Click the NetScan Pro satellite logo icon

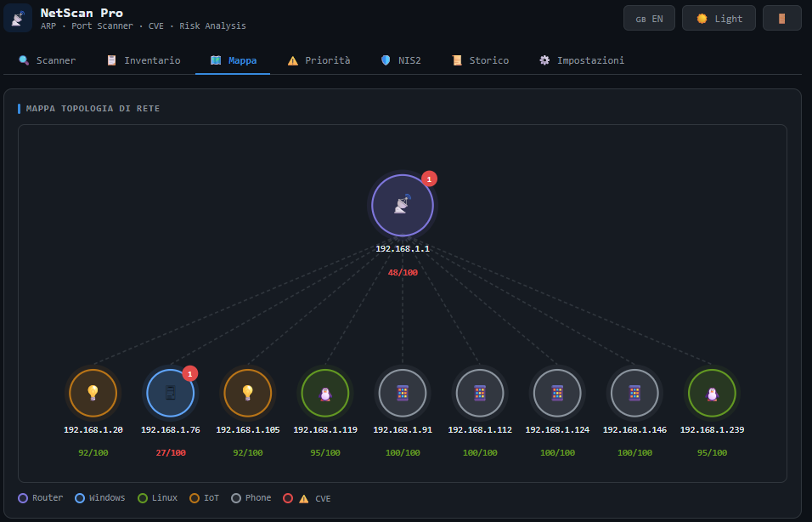(18, 18)
